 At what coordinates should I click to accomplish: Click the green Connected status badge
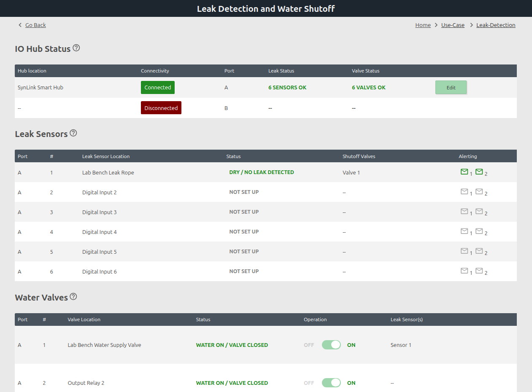coord(158,87)
